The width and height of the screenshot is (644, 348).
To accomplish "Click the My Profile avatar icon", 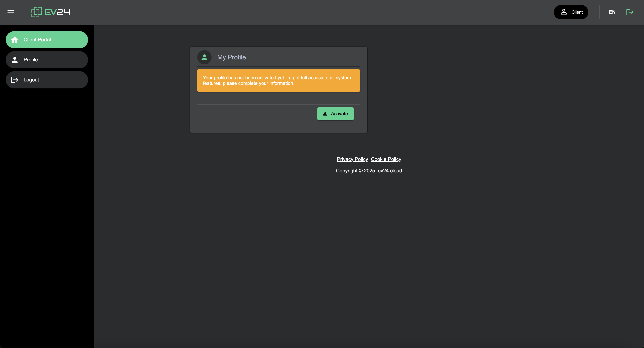I will tap(204, 57).
